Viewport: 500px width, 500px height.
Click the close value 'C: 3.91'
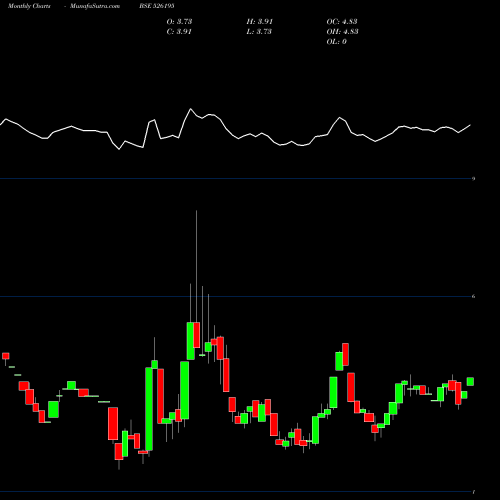[179, 31]
